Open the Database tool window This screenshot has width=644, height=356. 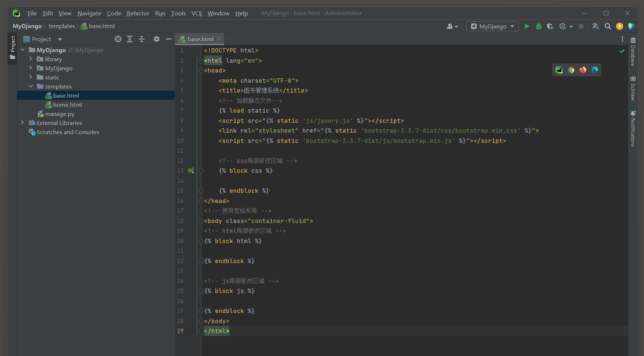click(633, 52)
